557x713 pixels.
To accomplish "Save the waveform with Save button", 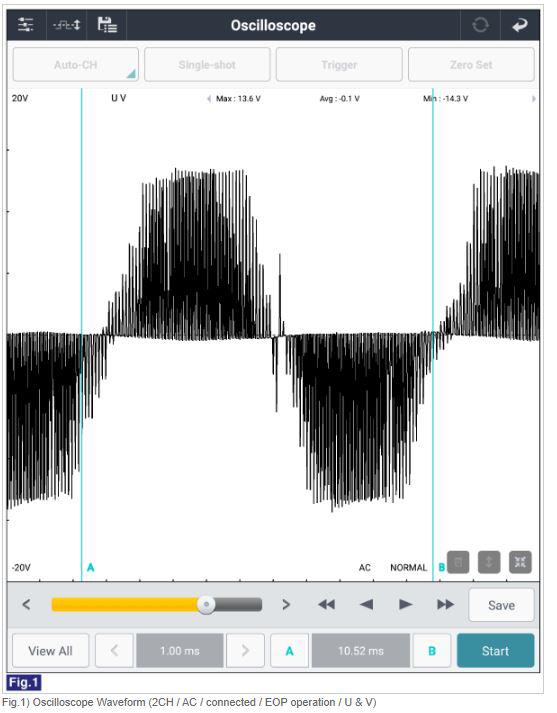I will pos(502,605).
